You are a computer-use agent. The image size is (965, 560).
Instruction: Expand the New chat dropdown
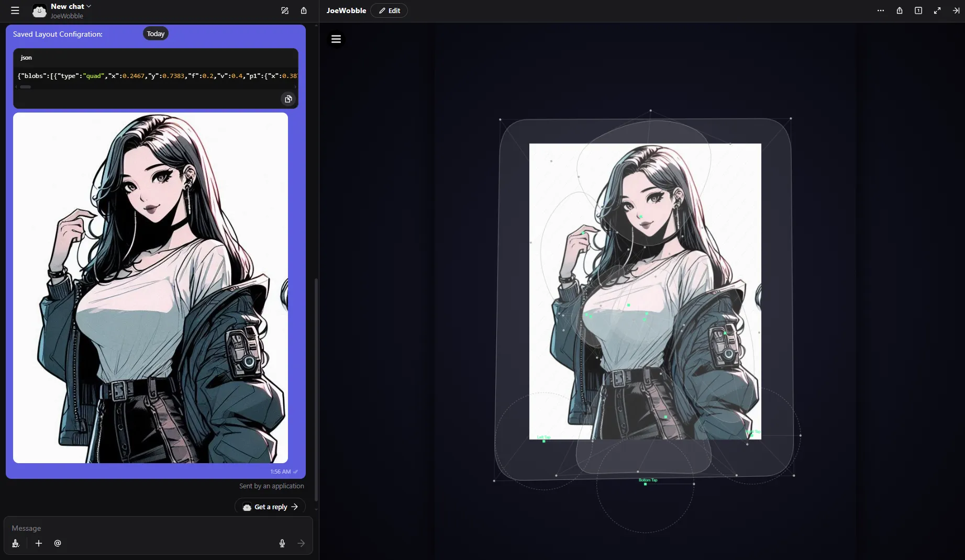point(71,6)
